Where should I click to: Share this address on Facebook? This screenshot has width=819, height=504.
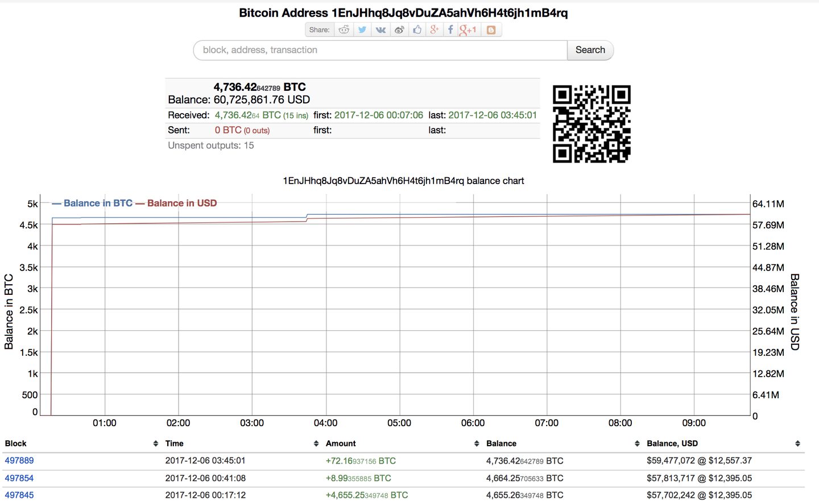[450, 30]
